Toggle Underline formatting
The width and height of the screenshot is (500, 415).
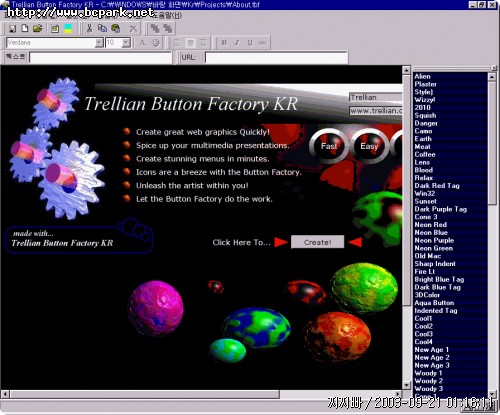[250, 43]
